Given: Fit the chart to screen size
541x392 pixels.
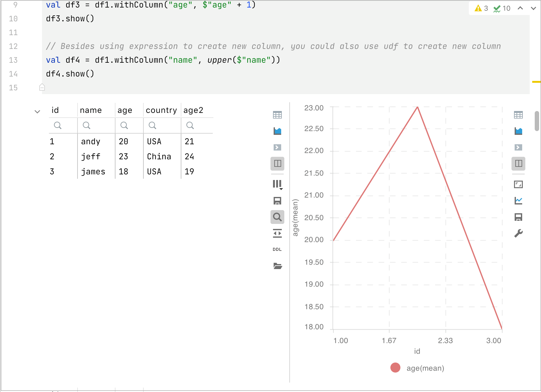Looking at the screenshot, I should (x=518, y=184).
